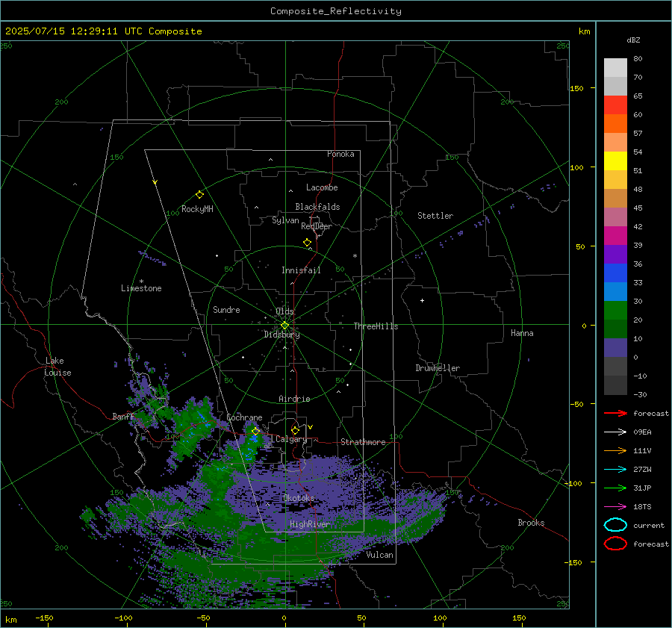Click the Vulcan city label
The width and height of the screenshot is (672, 628).
point(380,555)
